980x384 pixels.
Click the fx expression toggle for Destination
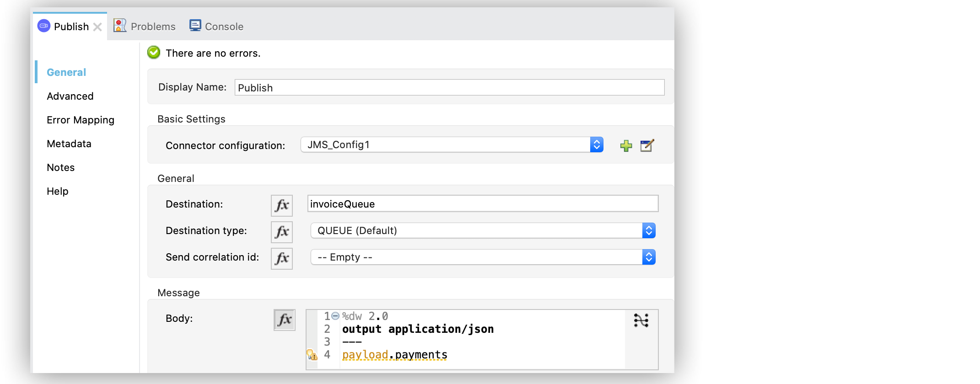(281, 206)
